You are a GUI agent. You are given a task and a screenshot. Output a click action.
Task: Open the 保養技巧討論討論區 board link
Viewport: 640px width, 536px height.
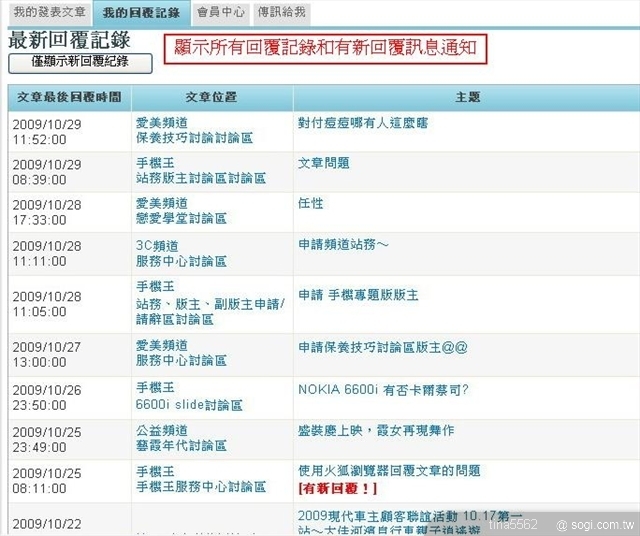194,138
